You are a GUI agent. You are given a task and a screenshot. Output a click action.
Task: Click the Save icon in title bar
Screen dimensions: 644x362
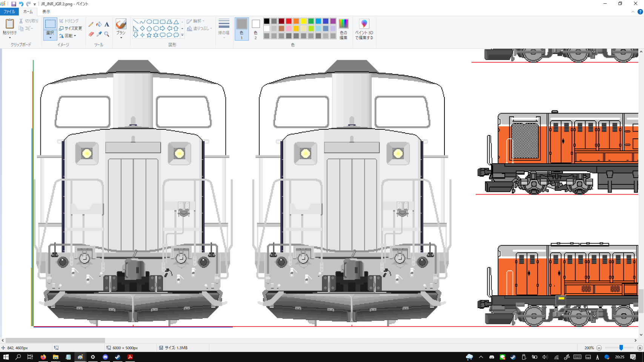(x=14, y=4)
